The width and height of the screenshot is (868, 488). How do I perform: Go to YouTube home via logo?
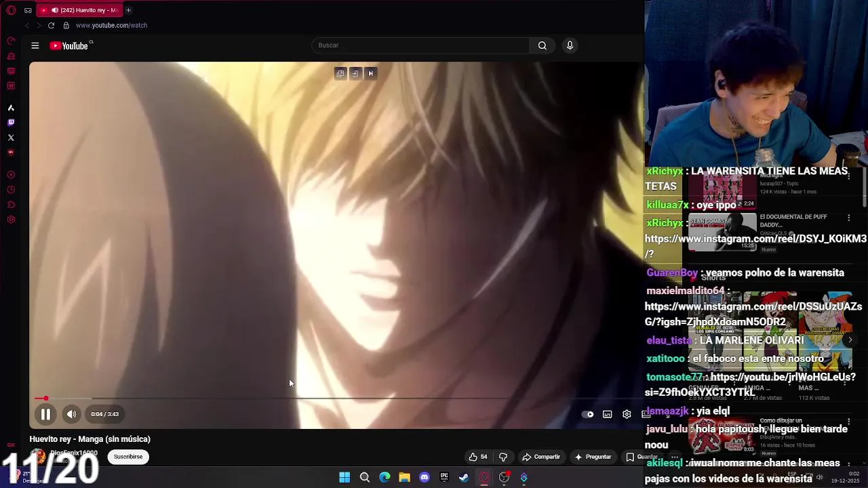click(x=71, y=45)
